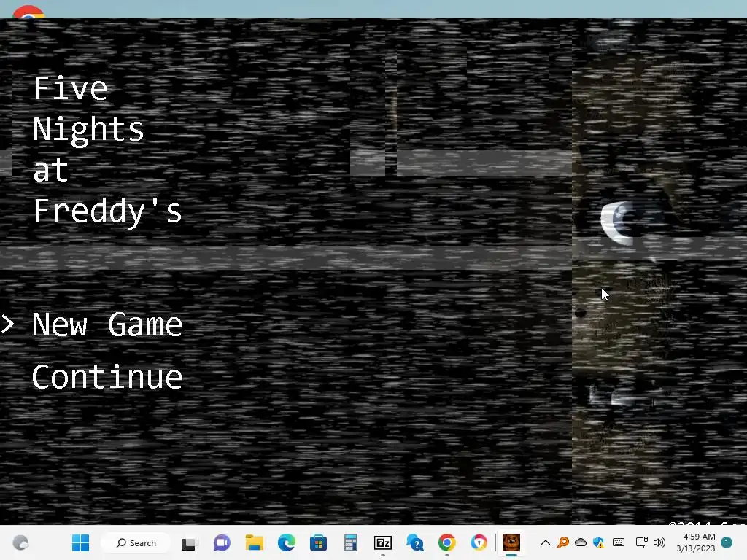This screenshot has height=560, width=747.
Task: Open the Windows Start menu
Action: [80, 542]
